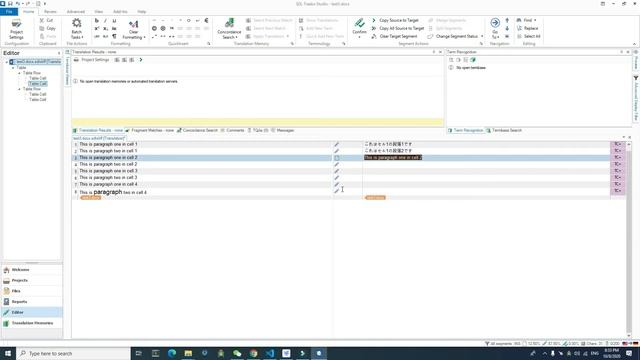
Task: Open Project Settings in the ribbon
Action: point(16,29)
